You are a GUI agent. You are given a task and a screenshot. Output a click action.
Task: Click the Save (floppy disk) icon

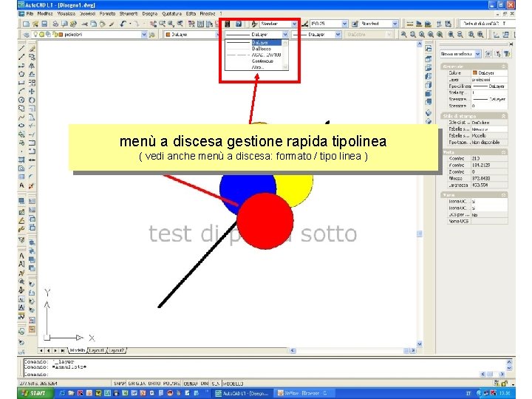point(44,24)
